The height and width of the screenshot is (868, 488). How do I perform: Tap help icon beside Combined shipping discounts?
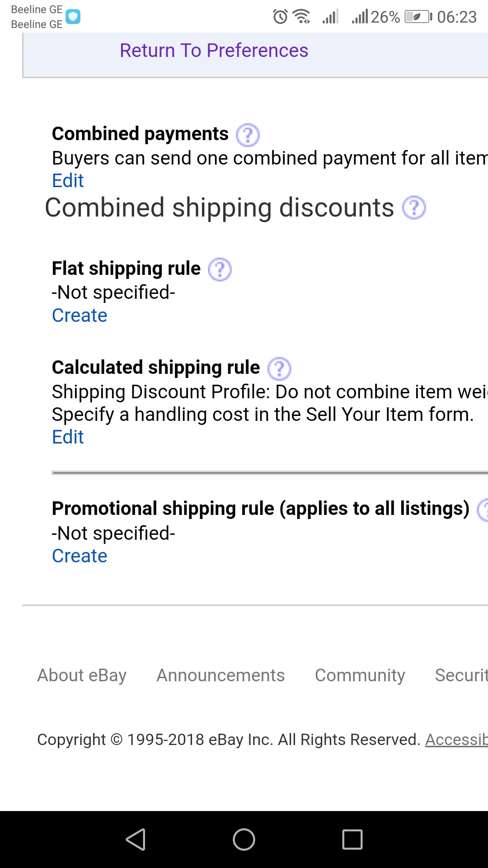point(414,208)
